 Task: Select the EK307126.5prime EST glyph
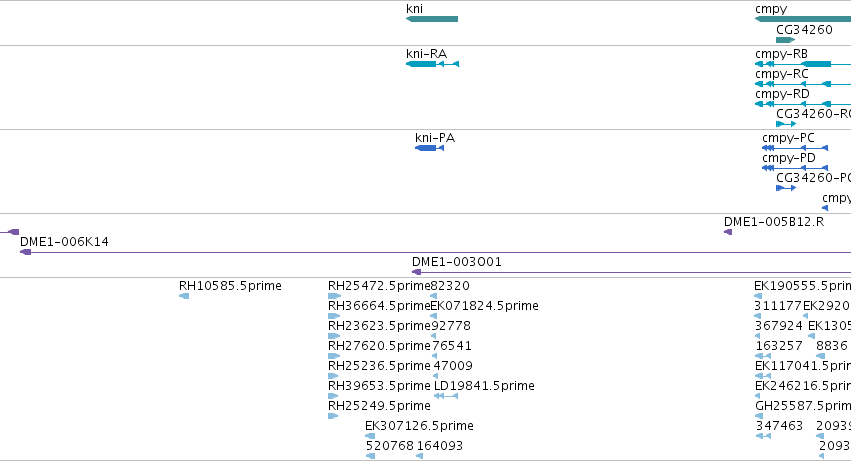tap(370, 436)
